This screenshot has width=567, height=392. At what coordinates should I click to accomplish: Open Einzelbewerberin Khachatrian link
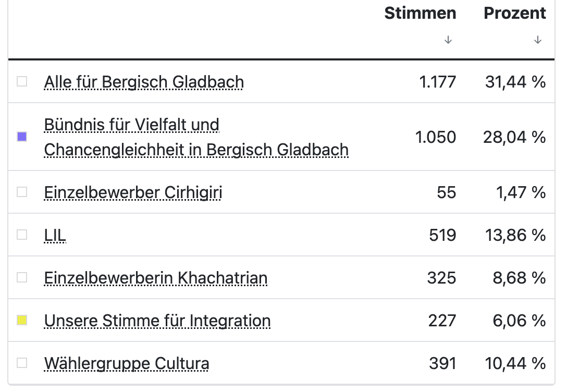coord(156,278)
